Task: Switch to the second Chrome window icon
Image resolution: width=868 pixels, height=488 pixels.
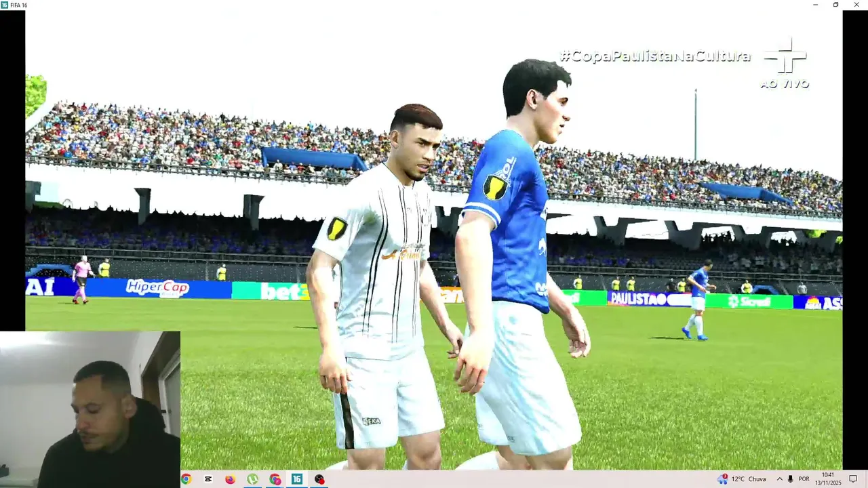Action: point(275,479)
